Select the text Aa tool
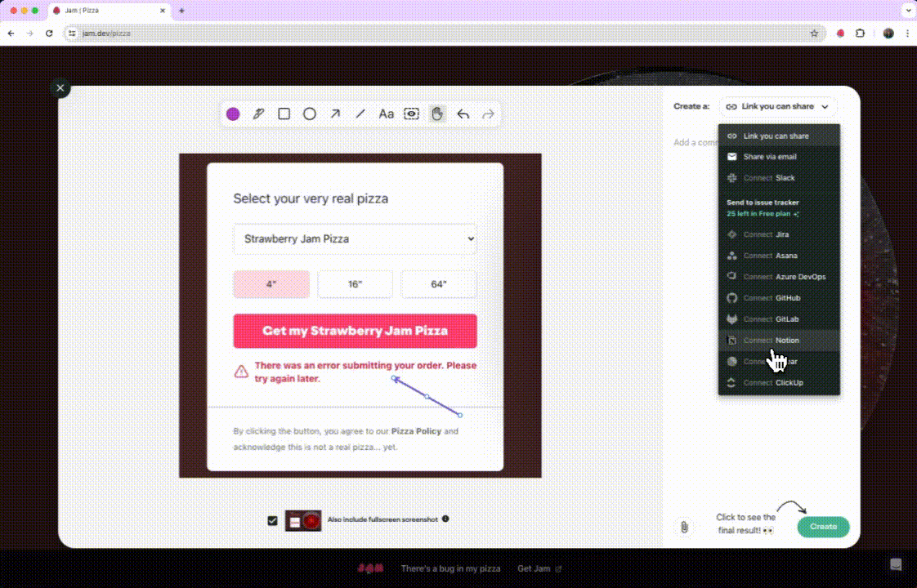 [387, 114]
